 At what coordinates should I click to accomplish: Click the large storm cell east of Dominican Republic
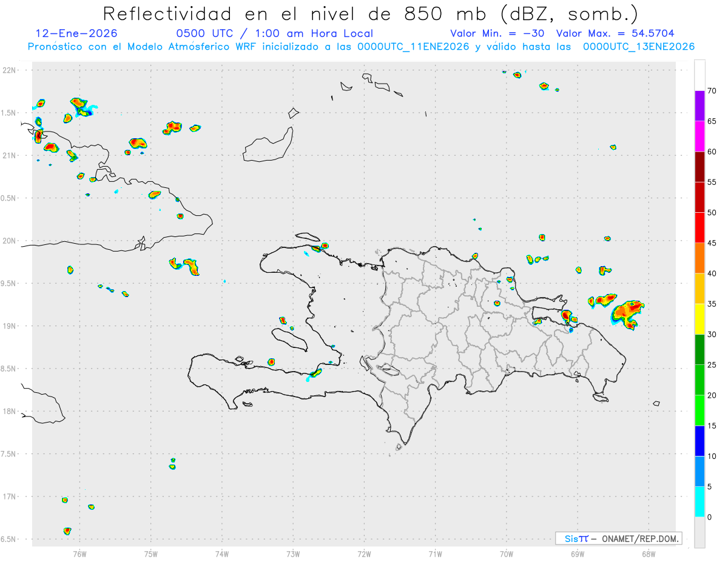(627, 313)
